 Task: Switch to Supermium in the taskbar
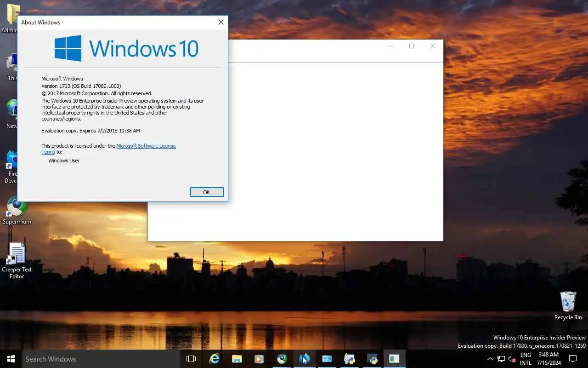(x=282, y=359)
